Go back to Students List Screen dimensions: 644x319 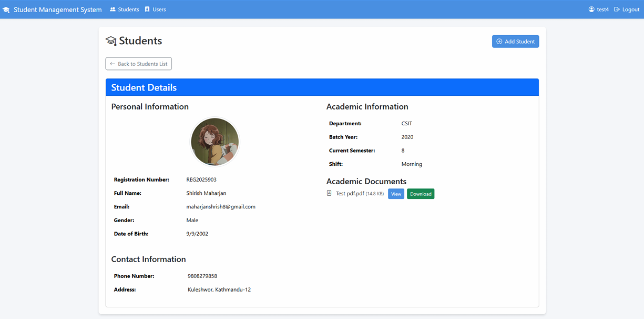point(139,64)
